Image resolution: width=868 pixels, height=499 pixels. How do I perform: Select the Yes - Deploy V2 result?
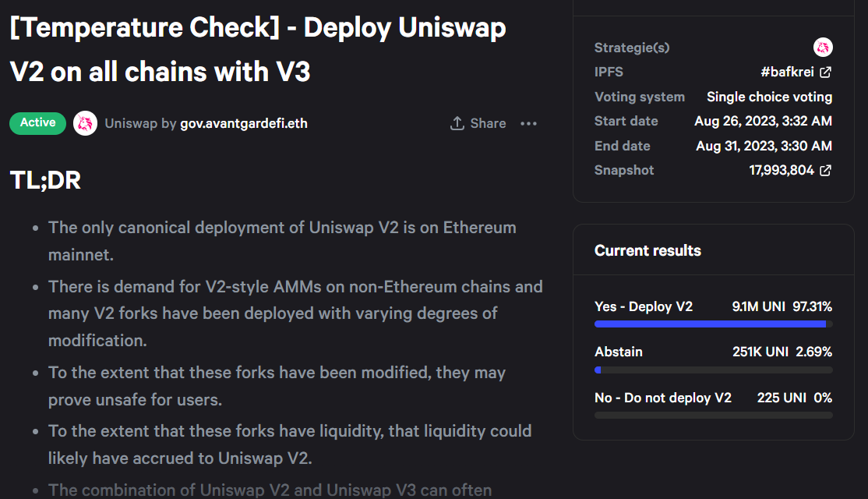click(643, 306)
